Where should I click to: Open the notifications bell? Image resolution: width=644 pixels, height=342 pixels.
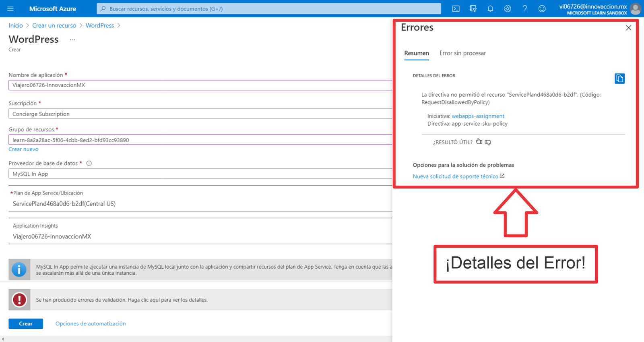tap(490, 8)
